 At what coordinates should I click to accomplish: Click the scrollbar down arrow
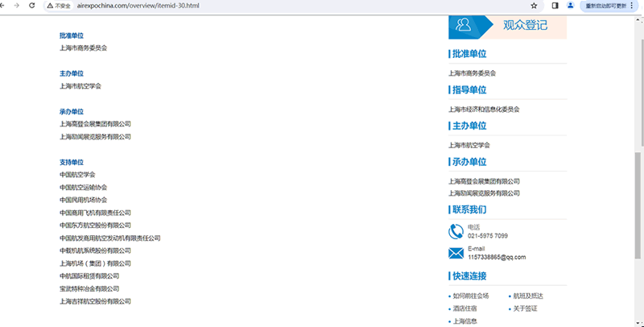(639, 323)
